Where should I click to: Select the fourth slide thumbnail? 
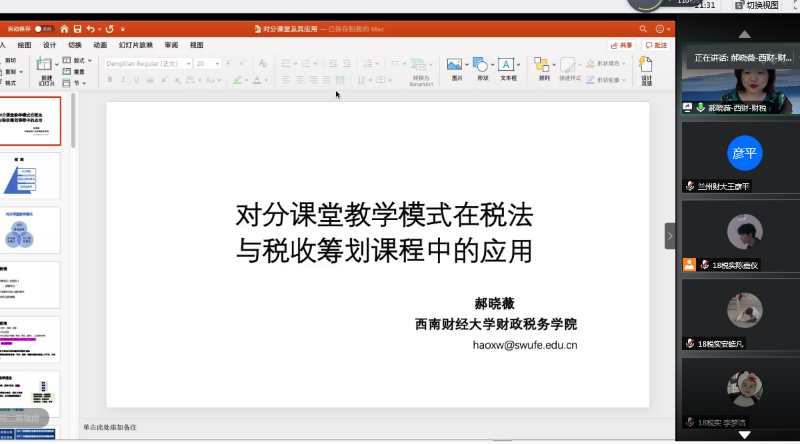(x=30, y=285)
